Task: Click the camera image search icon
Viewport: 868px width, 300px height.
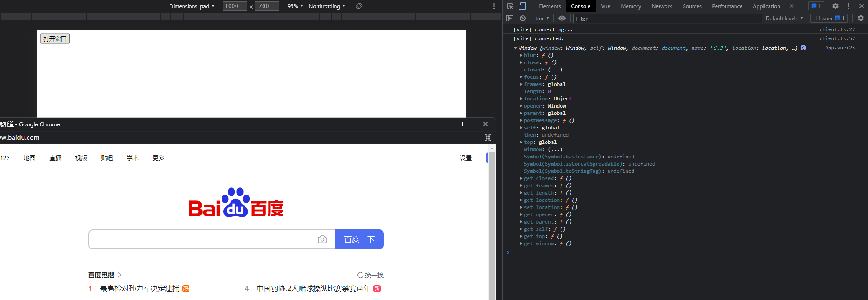Action: (x=322, y=239)
